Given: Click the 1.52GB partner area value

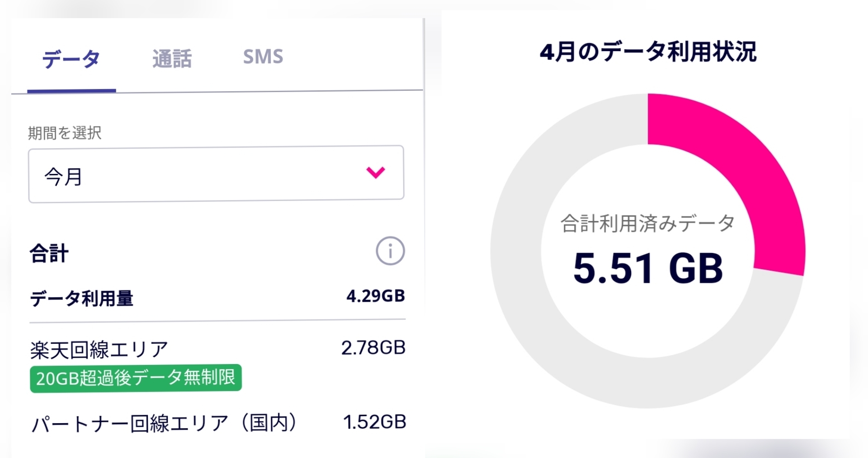Looking at the screenshot, I should (374, 422).
